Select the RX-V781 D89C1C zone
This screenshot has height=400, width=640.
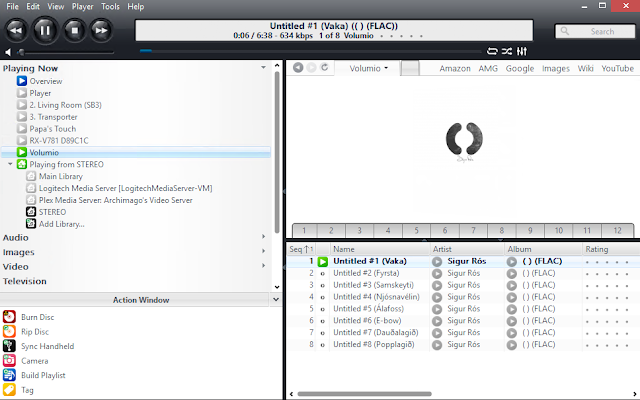58,140
